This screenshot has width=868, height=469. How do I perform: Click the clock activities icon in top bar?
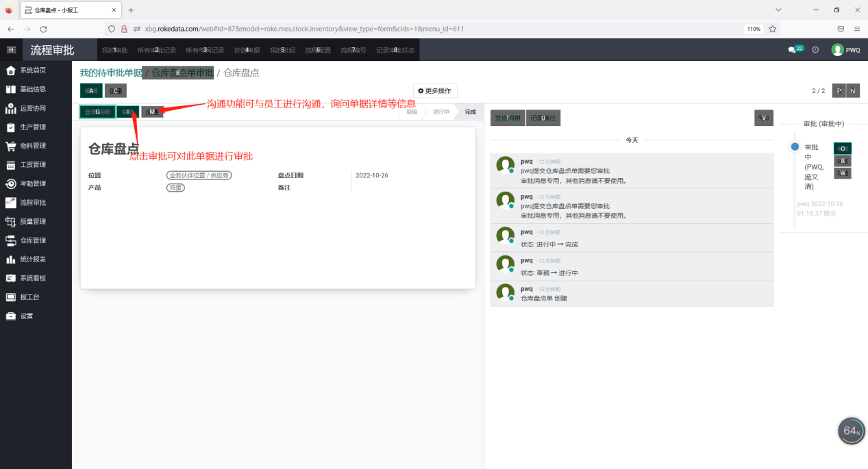pos(815,50)
